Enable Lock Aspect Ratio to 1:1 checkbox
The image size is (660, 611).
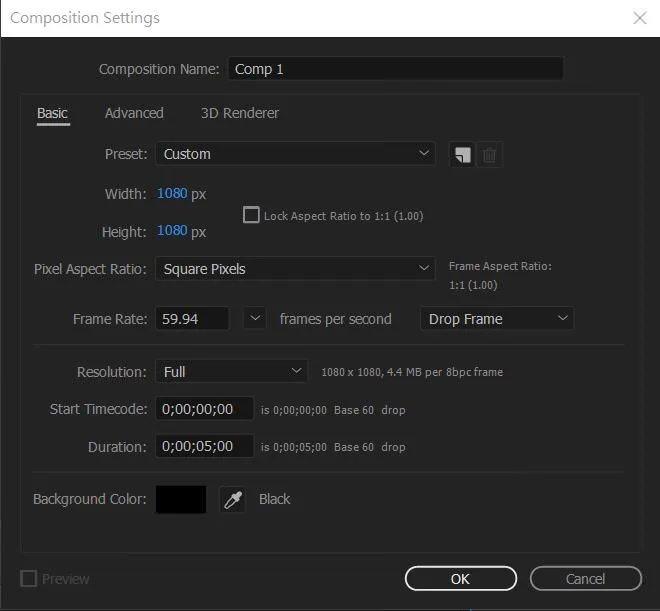click(251, 215)
